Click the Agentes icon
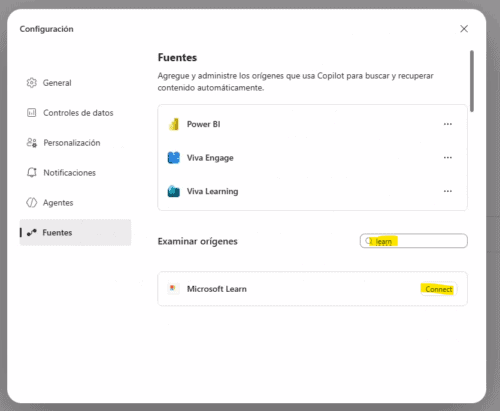Image resolution: width=500 pixels, height=411 pixels. (x=32, y=203)
